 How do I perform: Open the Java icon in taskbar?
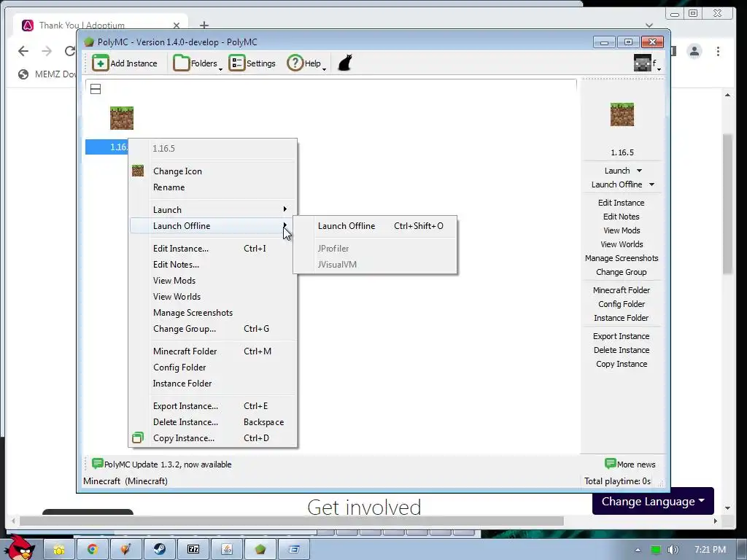227,550
